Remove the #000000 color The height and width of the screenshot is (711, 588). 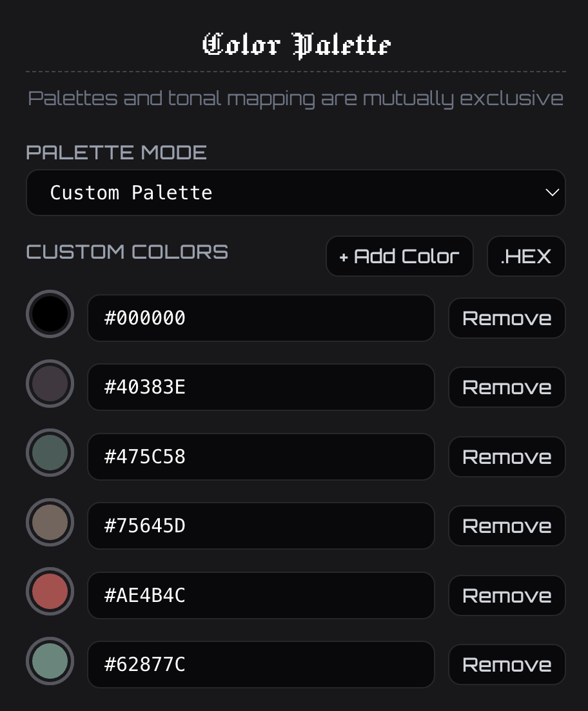pyautogui.click(x=507, y=318)
